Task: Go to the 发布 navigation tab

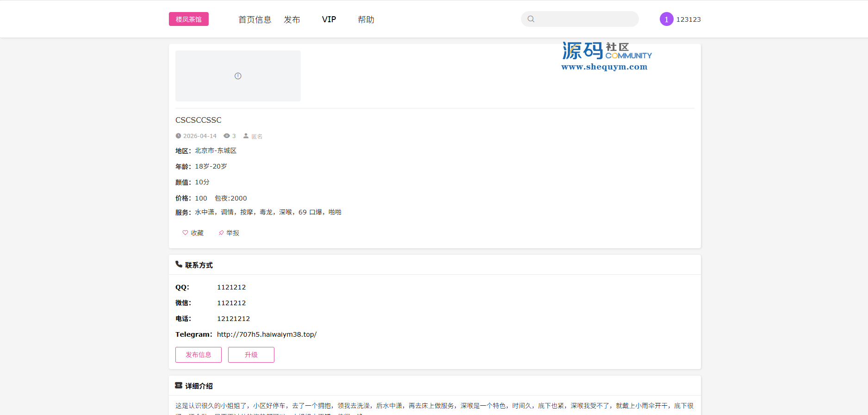Action: point(292,19)
